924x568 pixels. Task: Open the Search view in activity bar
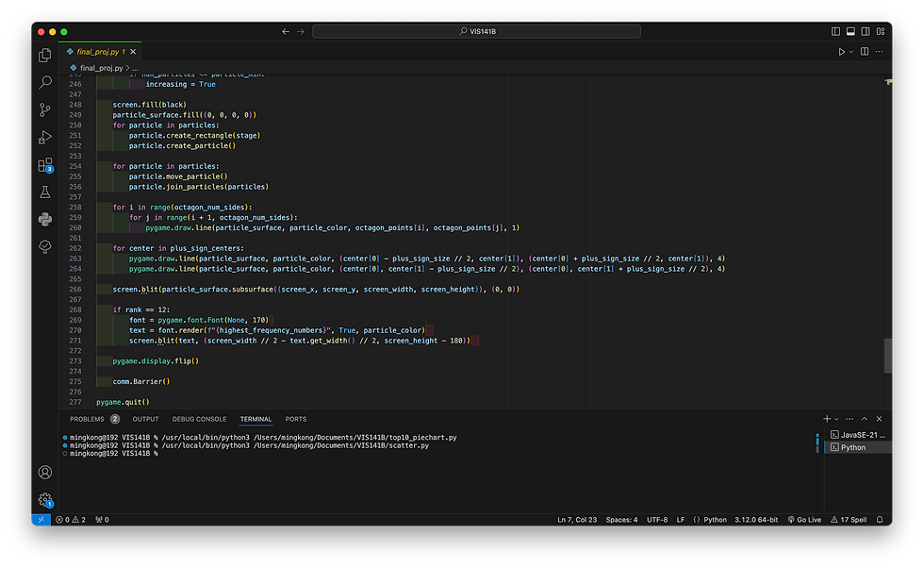pyautogui.click(x=44, y=83)
